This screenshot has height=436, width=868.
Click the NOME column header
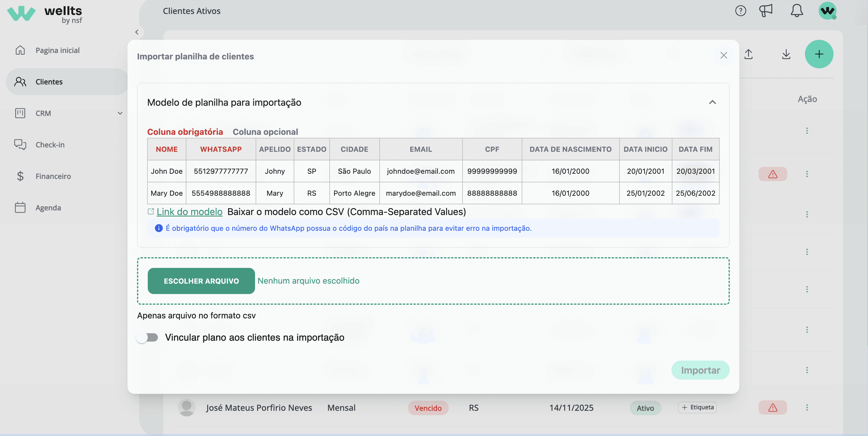166,149
